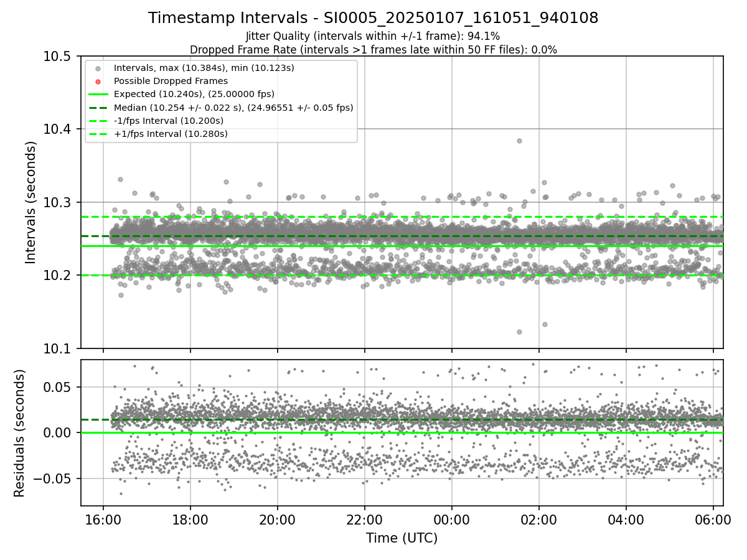
Task: Click the plot title 'Timestamp Intervals - SI0005_20250107_161051_940108'
Action: point(374,18)
